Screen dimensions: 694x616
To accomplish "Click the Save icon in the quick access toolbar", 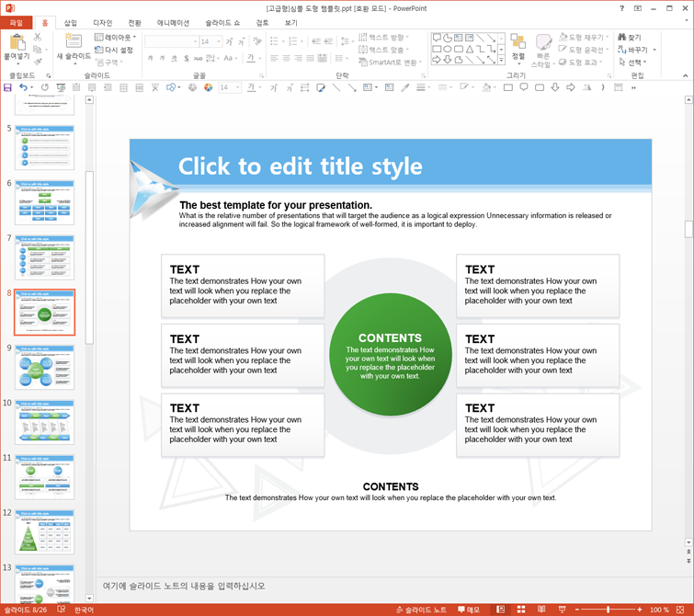I will (x=7, y=87).
